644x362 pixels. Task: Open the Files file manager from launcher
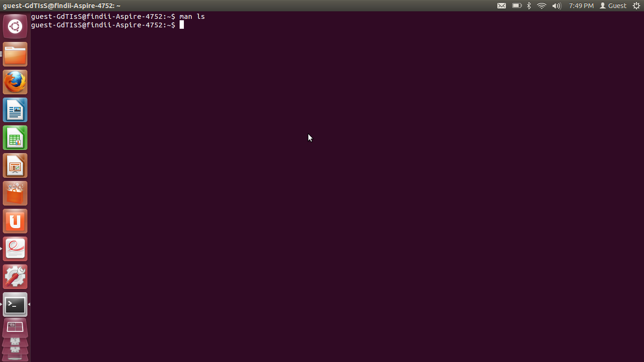(x=15, y=54)
